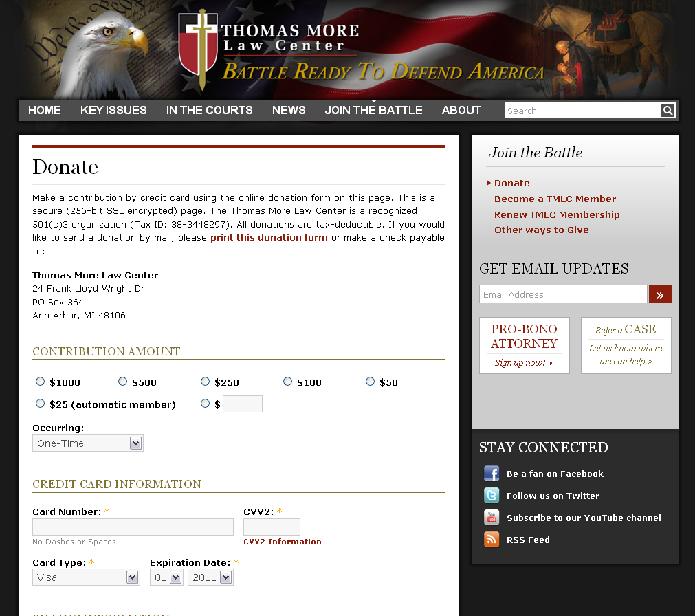695x616 pixels.
Task: Select $25 automatic member option
Action: coord(41,404)
